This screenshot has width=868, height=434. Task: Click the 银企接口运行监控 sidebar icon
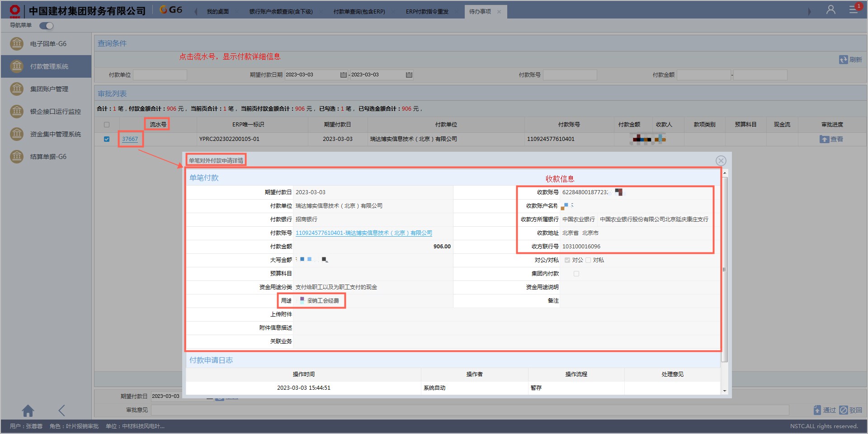pos(17,111)
